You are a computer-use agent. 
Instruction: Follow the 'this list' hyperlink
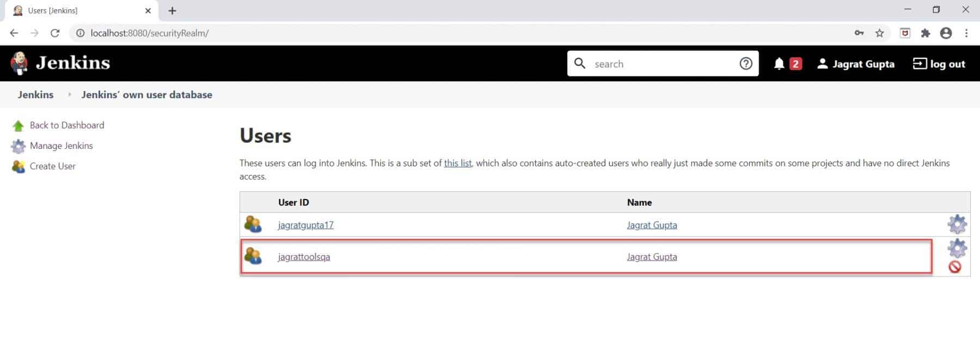[458, 163]
